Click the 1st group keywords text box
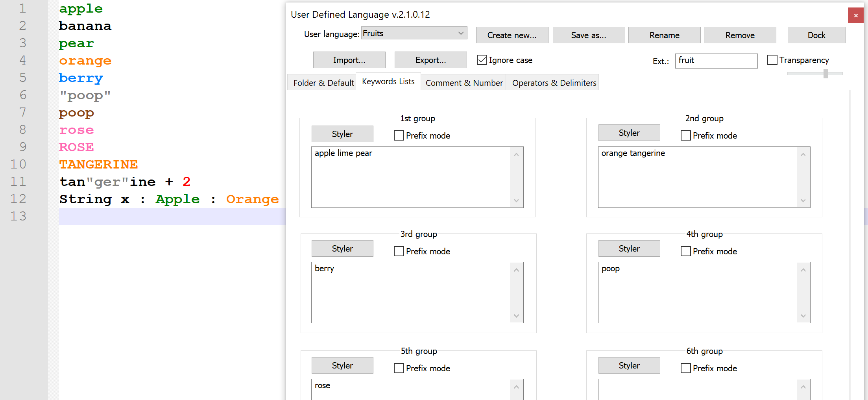This screenshot has height=400, width=868. coord(411,177)
